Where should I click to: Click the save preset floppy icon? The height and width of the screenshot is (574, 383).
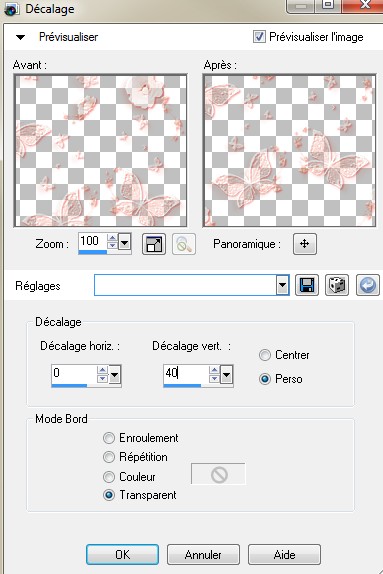click(307, 285)
